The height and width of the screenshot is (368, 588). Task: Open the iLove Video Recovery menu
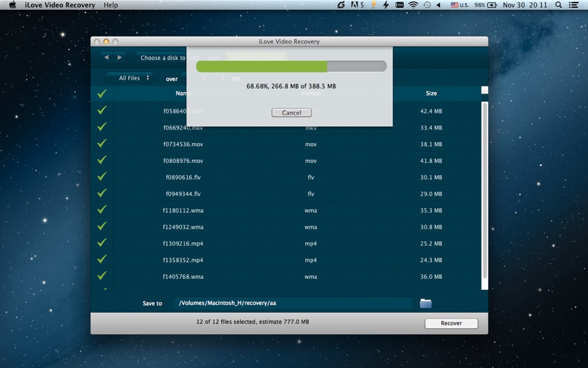point(60,5)
